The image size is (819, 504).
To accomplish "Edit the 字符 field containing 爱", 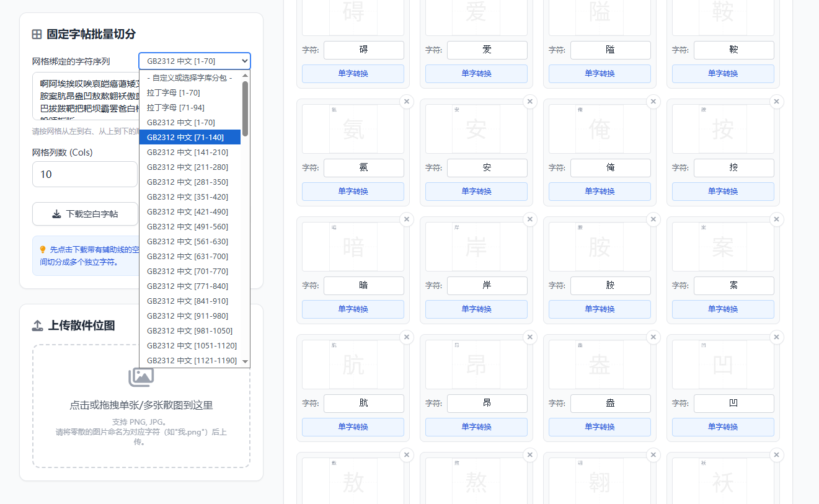I will click(x=487, y=50).
